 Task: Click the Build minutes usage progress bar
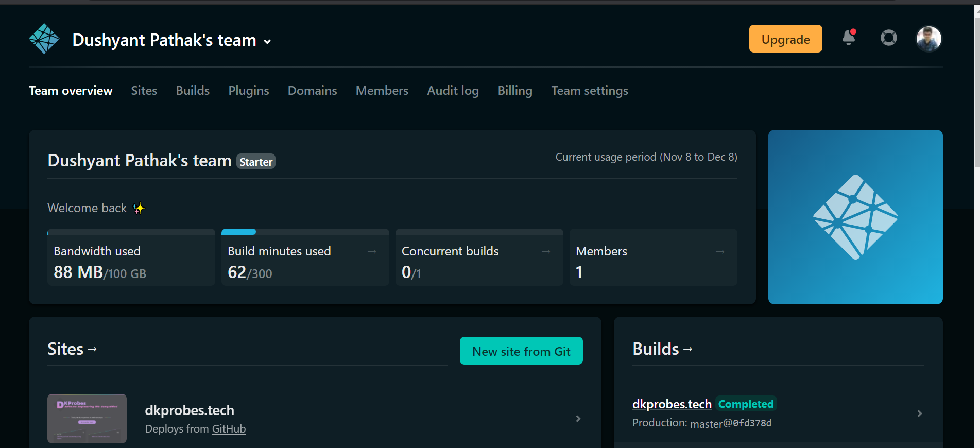305,232
